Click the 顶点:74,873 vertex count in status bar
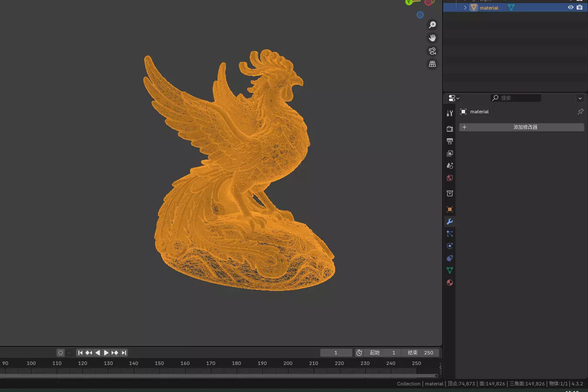The width and height of the screenshot is (588, 392). click(461, 384)
